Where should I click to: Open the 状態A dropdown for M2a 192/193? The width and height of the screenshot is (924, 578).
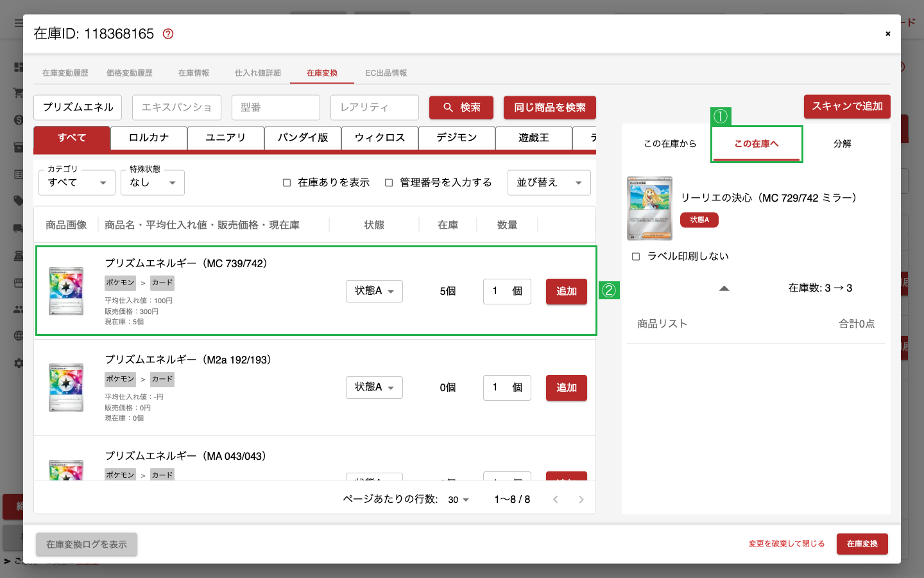point(374,387)
